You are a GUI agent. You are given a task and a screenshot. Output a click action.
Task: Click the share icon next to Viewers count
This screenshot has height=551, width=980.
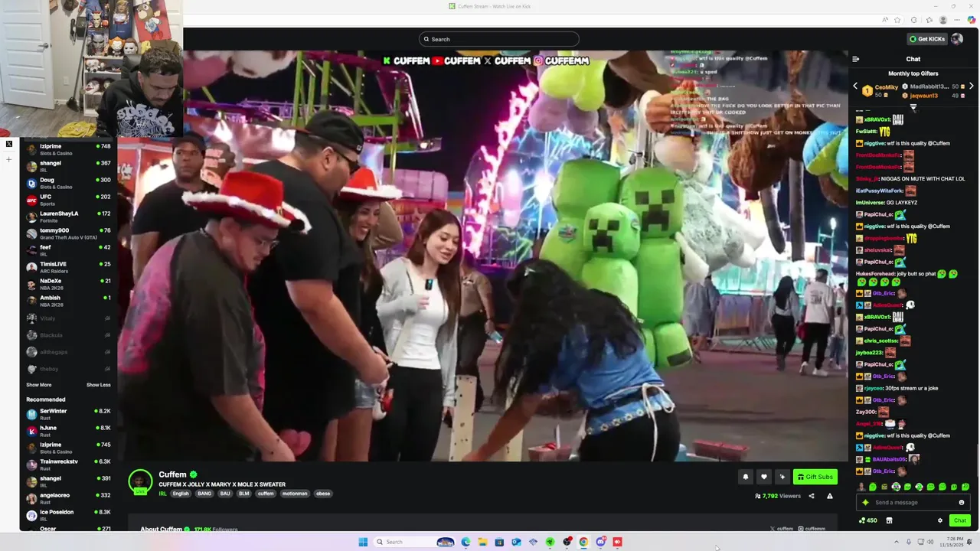tap(812, 496)
